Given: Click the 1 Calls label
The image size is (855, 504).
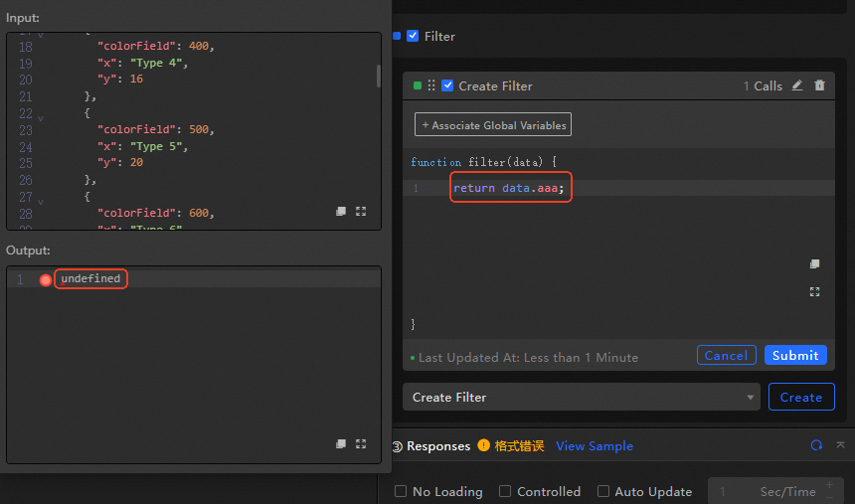Looking at the screenshot, I should point(763,85).
